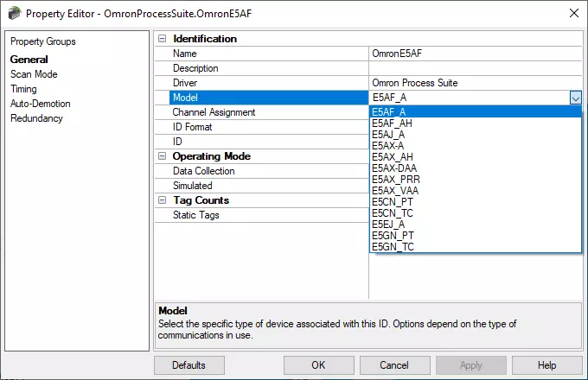
Task: Select the Simulated property row
Action: point(269,186)
